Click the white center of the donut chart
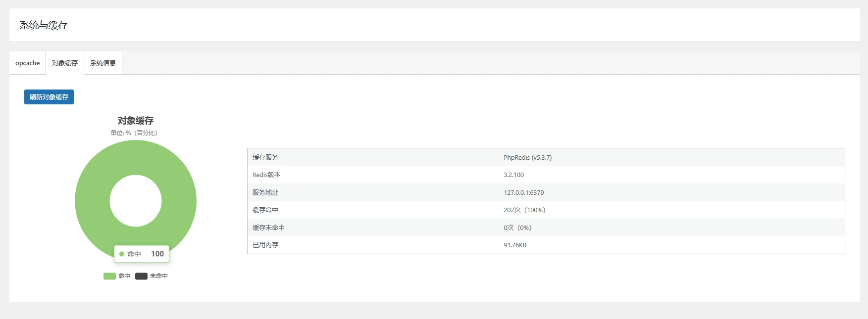 136,201
